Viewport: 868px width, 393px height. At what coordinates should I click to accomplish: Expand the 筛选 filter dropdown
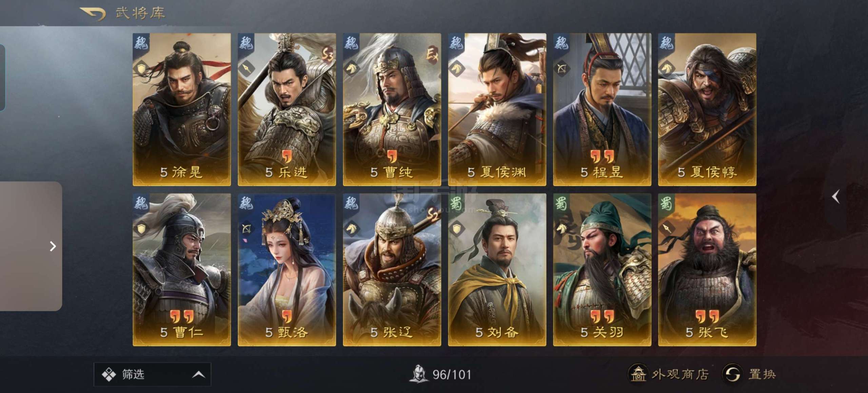152,374
